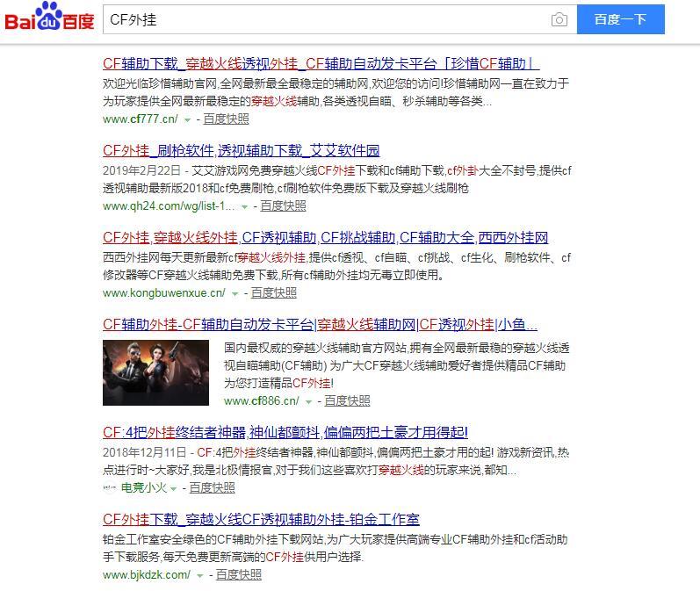
Task: Click the small icon before 电竞小火
Action: pyautogui.click(x=110, y=488)
